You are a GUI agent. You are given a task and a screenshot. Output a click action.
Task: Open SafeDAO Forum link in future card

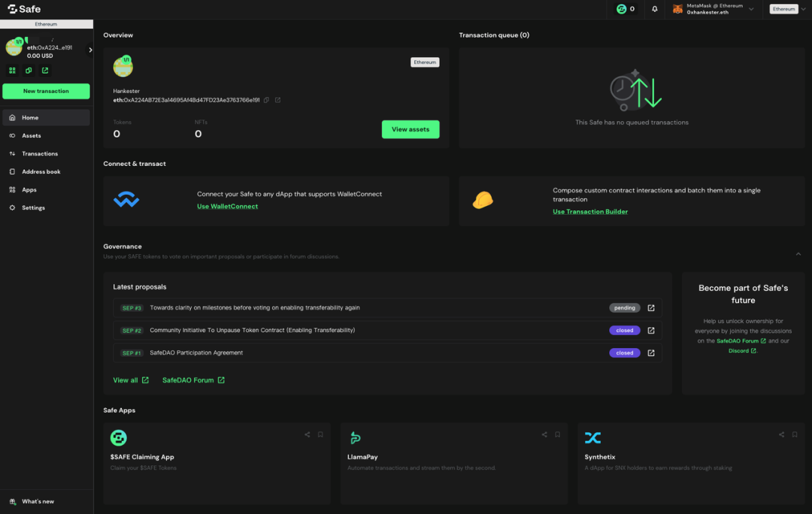tap(741, 340)
